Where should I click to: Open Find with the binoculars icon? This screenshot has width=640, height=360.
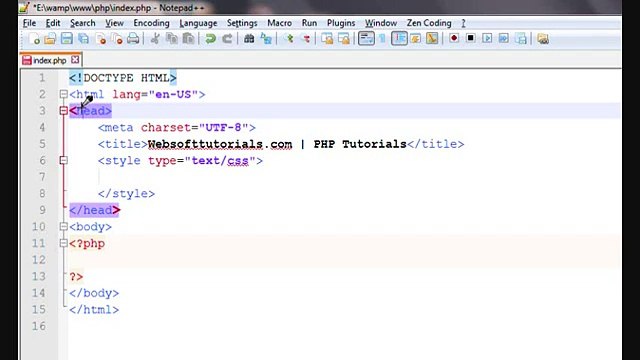pos(249,39)
